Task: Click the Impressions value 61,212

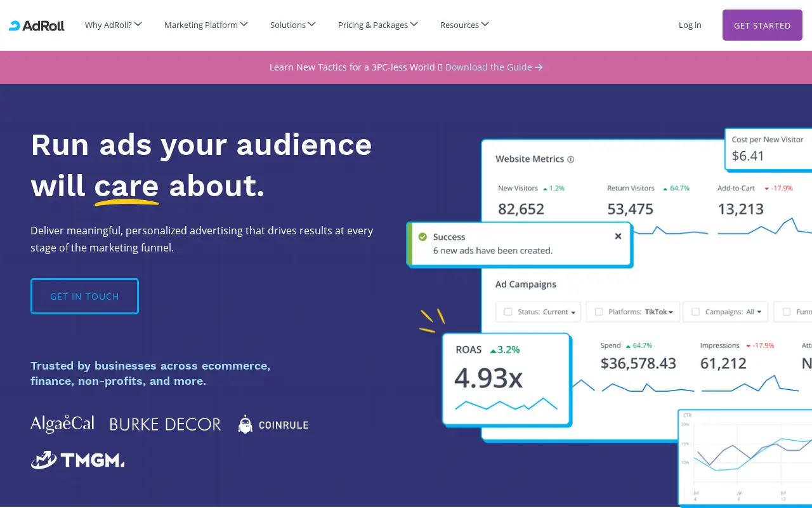Action: (723, 363)
